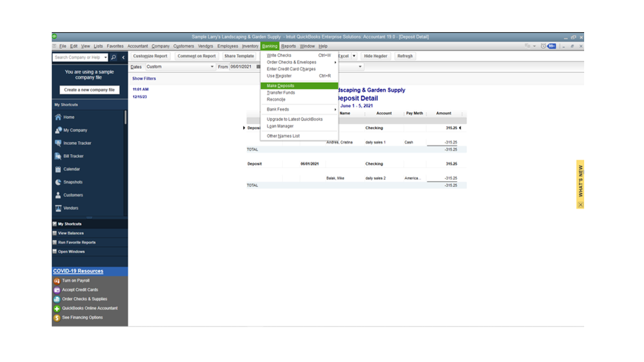Open My Company shortcut icon
This screenshot has height=362, width=644.
click(x=58, y=130)
